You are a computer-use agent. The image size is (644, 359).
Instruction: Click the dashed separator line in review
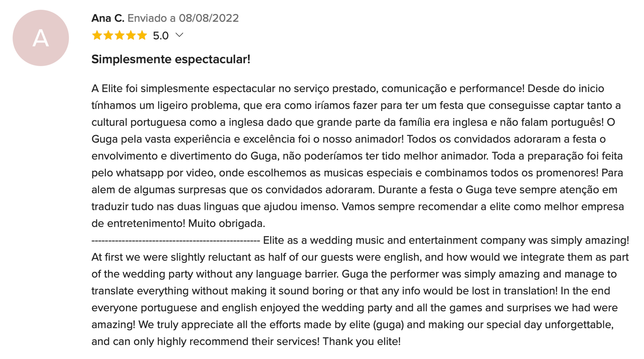click(x=175, y=240)
